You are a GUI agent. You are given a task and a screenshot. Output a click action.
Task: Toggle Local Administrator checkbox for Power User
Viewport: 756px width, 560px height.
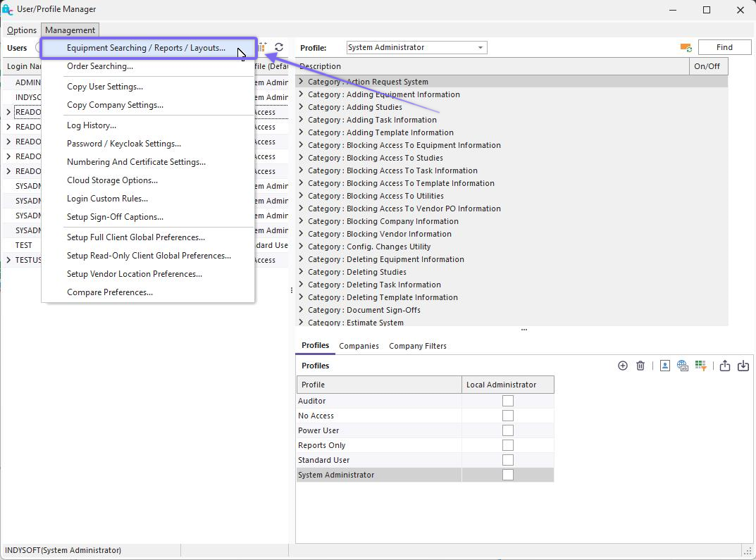click(507, 430)
